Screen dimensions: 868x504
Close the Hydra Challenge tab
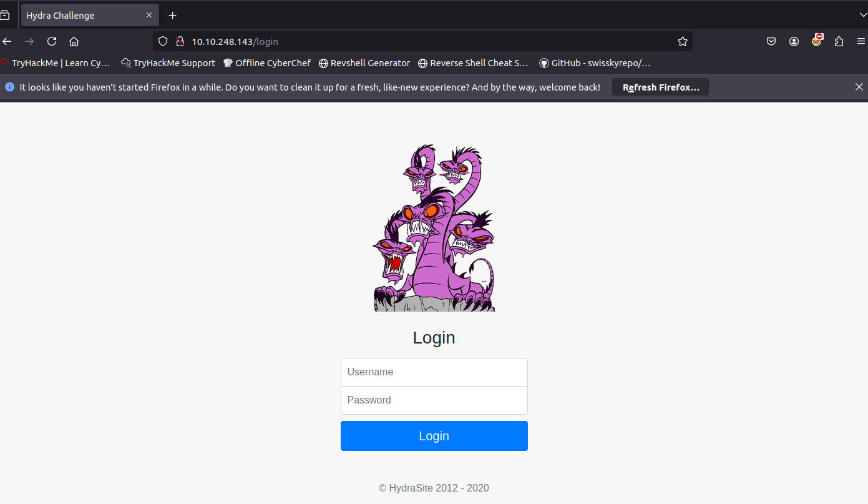coord(149,16)
